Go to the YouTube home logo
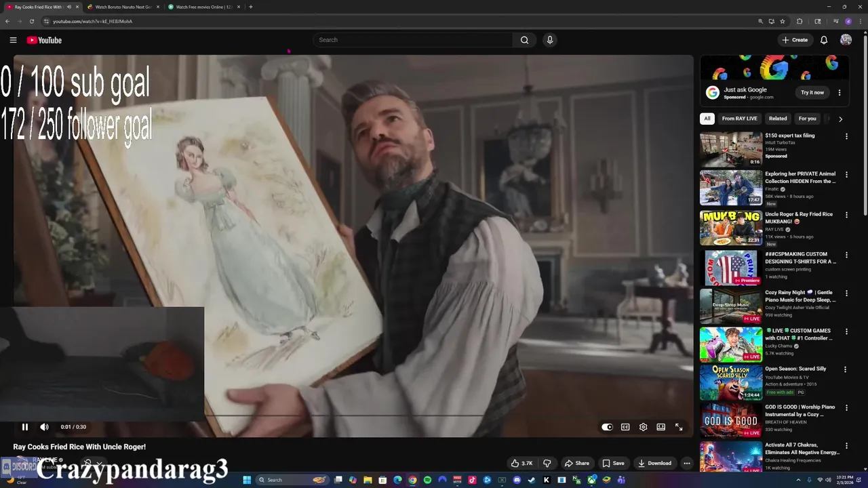Viewport: 868px width, 488px height. pyautogui.click(x=44, y=40)
